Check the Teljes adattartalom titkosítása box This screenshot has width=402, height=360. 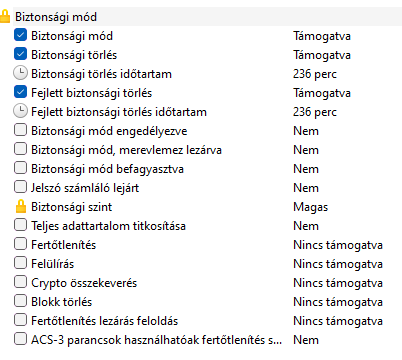(x=20, y=225)
